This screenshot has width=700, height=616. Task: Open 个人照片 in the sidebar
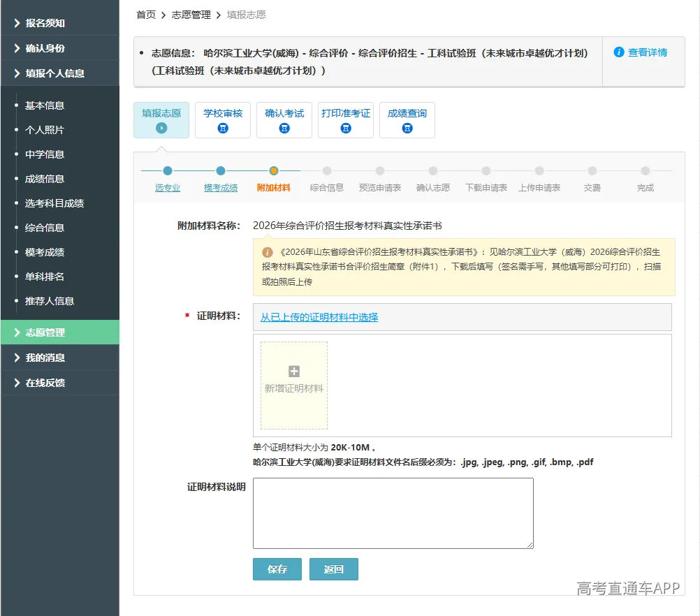pos(45,130)
